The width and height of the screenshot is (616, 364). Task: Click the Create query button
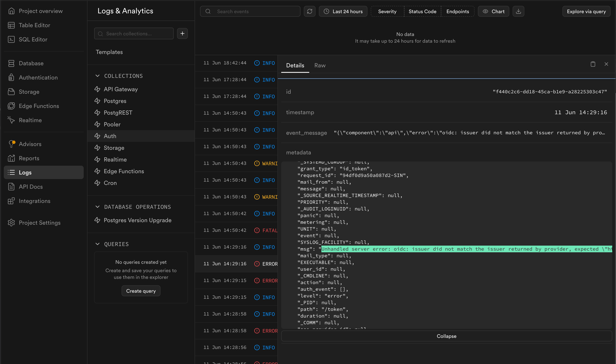[x=141, y=291]
